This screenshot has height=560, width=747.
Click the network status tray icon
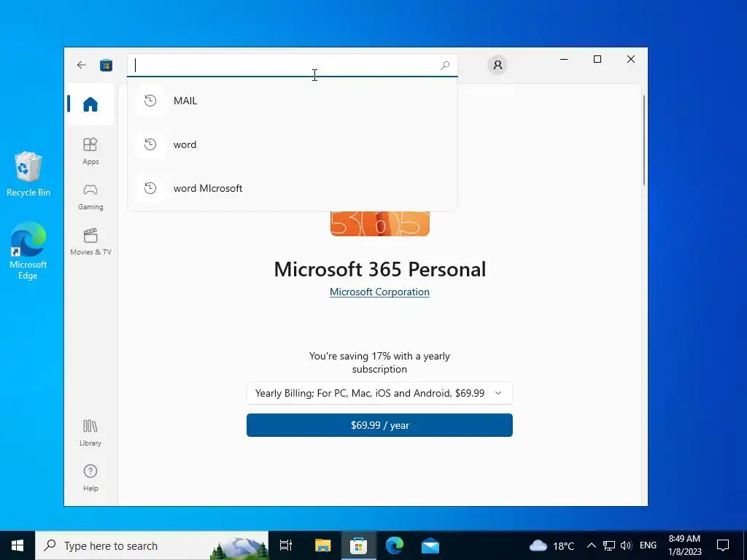pos(609,545)
